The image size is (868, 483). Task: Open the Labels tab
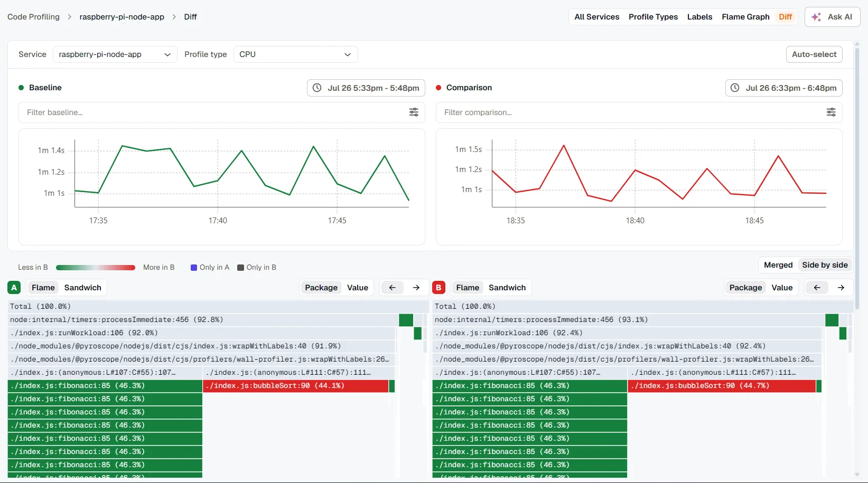point(699,17)
